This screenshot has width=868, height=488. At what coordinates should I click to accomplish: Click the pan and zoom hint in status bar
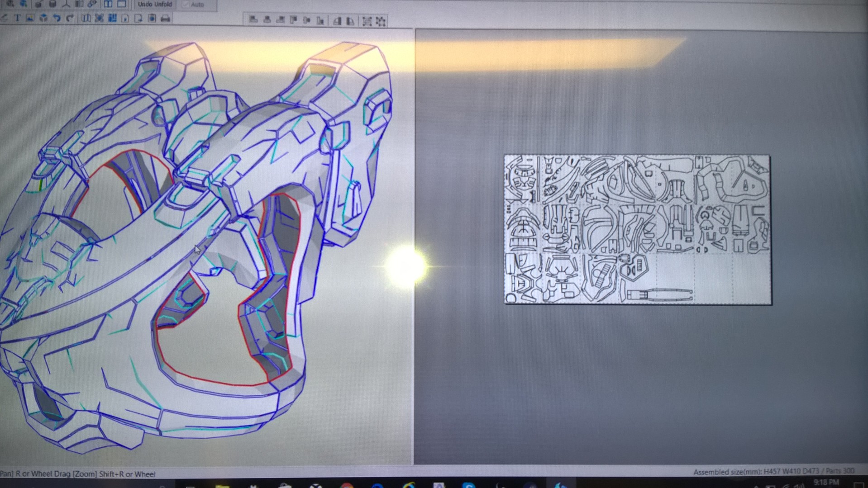click(78, 474)
